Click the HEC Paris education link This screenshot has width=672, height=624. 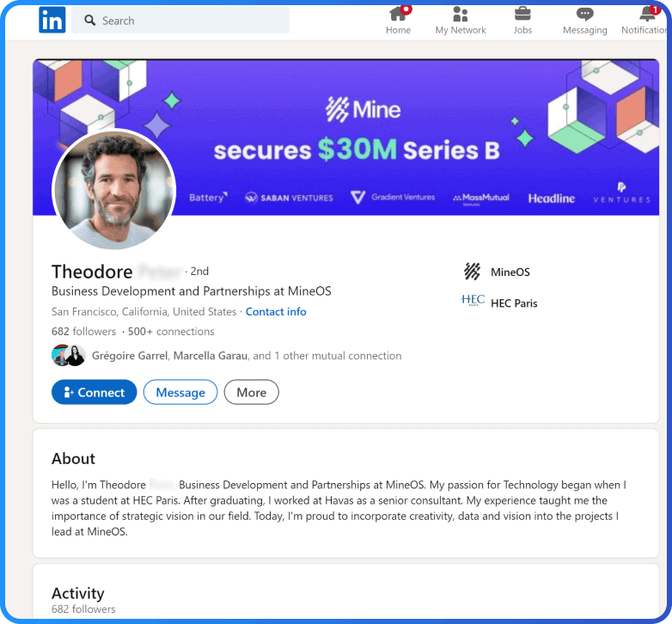point(514,303)
